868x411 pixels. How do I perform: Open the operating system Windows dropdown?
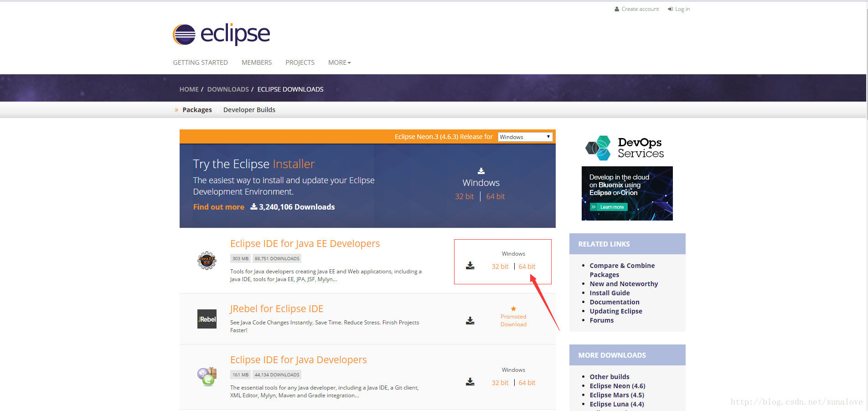525,137
